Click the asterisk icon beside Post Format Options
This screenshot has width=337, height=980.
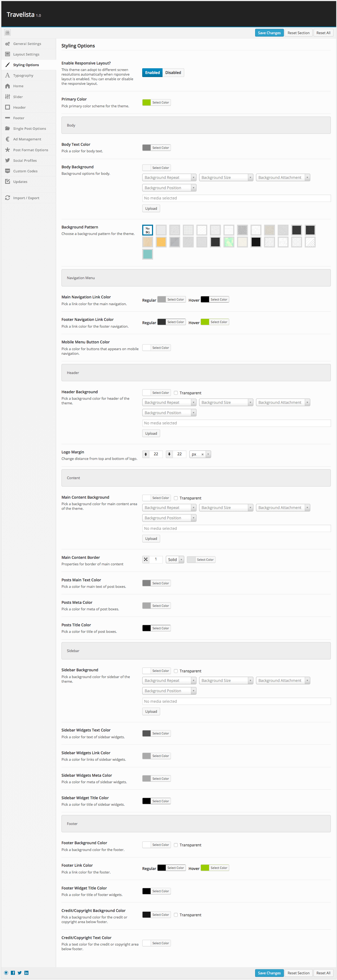[x=8, y=150]
